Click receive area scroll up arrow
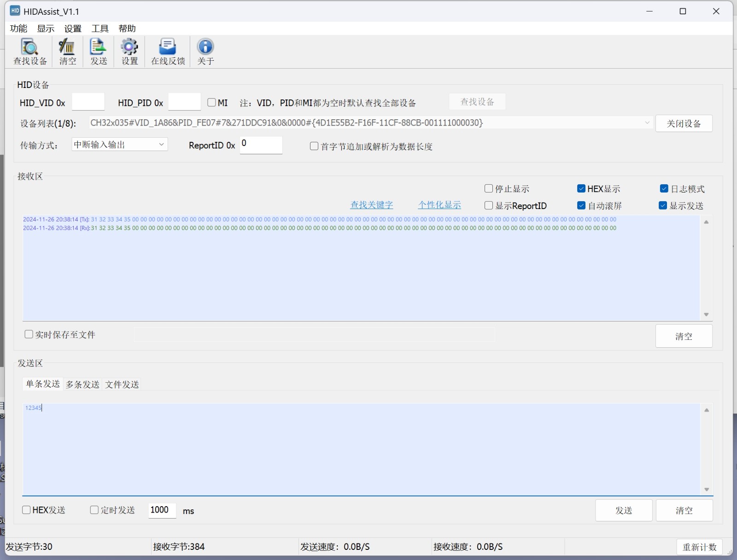Screen dimensions: 737x560 click(706, 222)
